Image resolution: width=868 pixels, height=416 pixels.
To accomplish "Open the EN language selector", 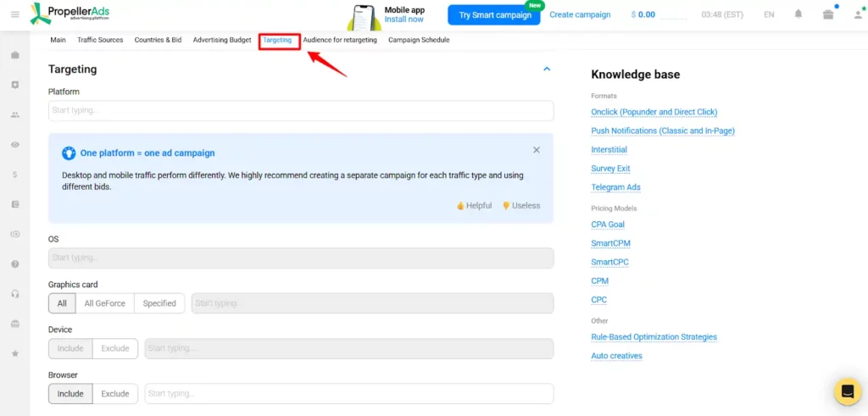I will (769, 14).
